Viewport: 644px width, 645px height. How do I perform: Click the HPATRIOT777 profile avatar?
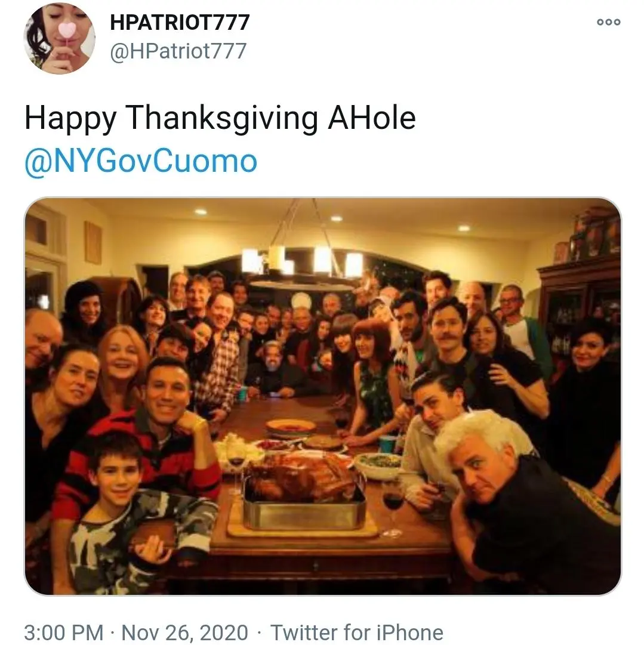[59, 38]
